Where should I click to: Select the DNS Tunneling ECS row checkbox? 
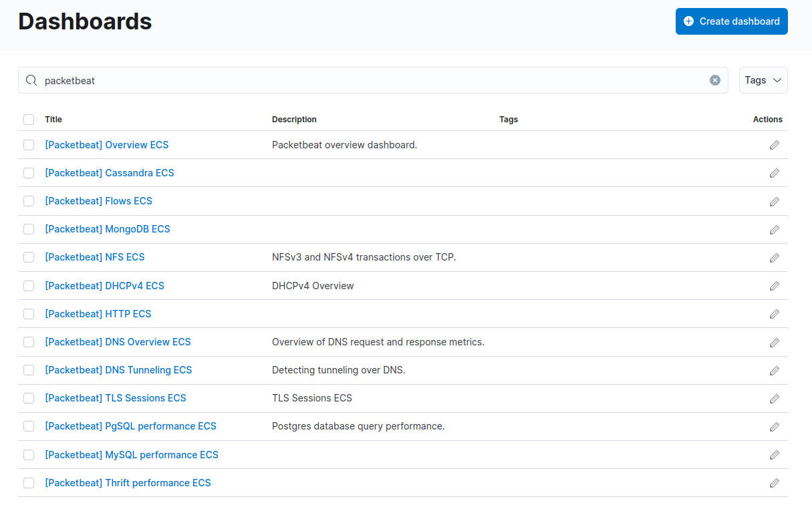[29, 370]
